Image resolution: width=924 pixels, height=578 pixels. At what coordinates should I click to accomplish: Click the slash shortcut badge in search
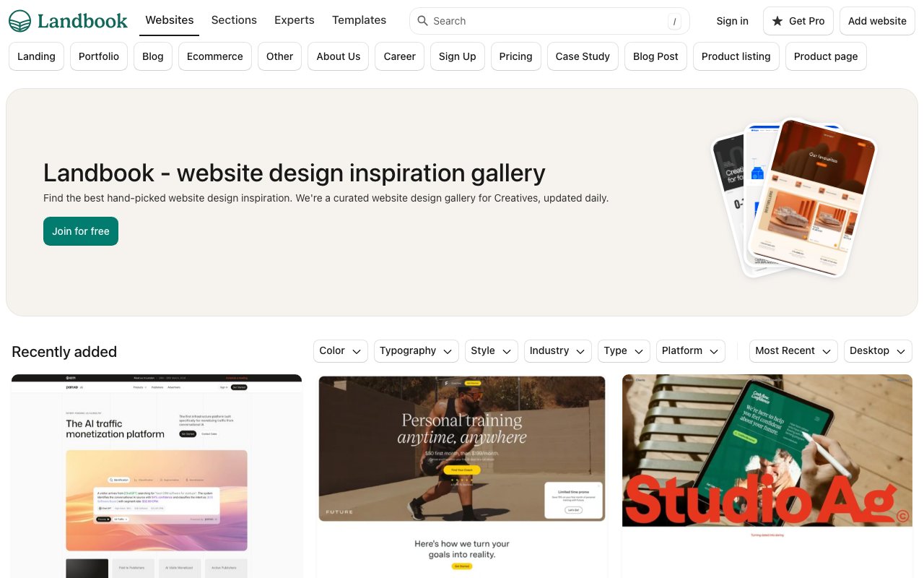(x=674, y=22)
